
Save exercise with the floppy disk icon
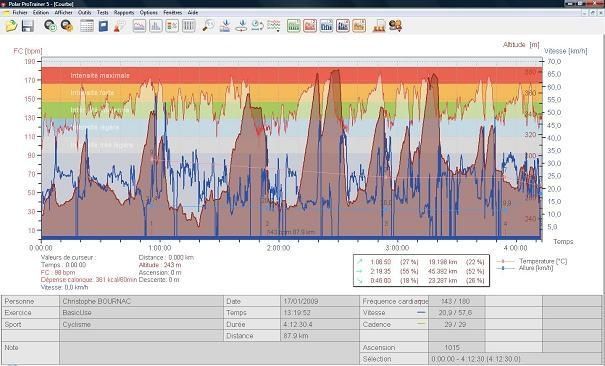(x=28, y=26)
